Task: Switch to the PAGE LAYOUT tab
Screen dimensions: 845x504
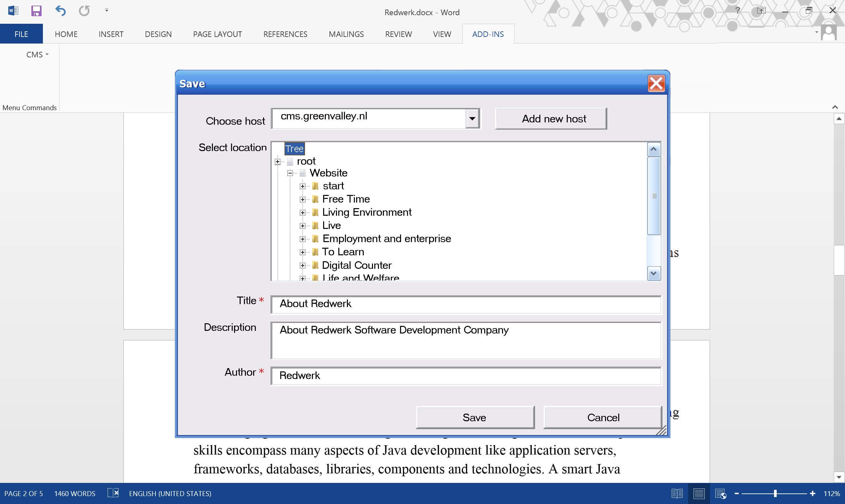Action: point(218,34)
